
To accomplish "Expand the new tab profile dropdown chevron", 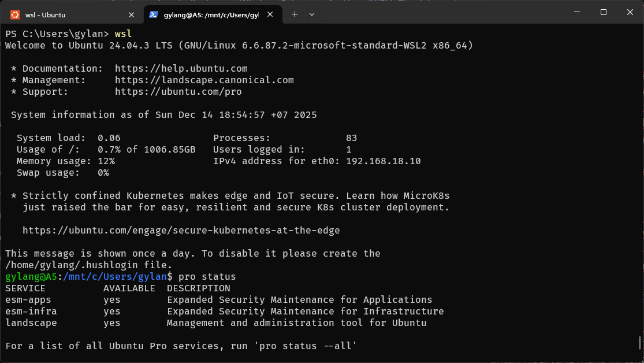I will tap(312, 14).
